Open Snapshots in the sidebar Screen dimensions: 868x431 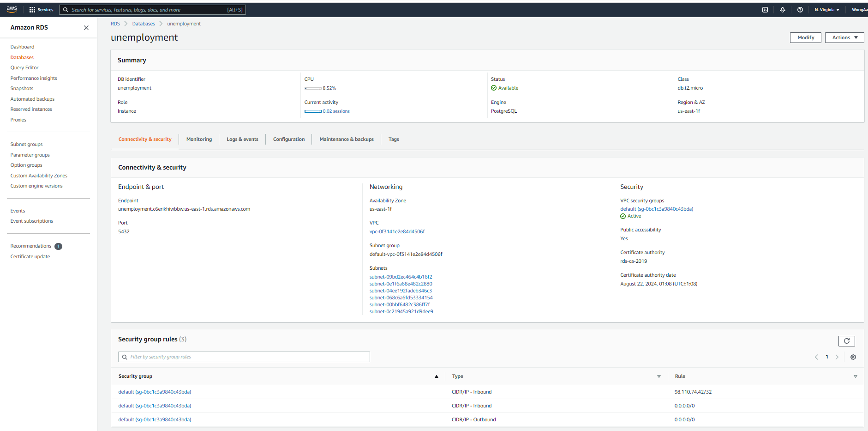pos(22,88)
